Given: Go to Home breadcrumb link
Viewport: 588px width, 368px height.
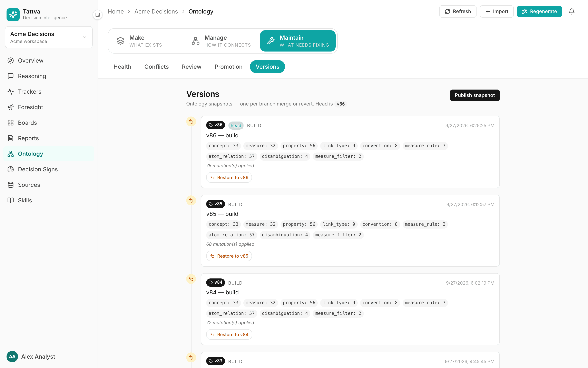Looking at the screenshot, I should (x=116, y=11).
